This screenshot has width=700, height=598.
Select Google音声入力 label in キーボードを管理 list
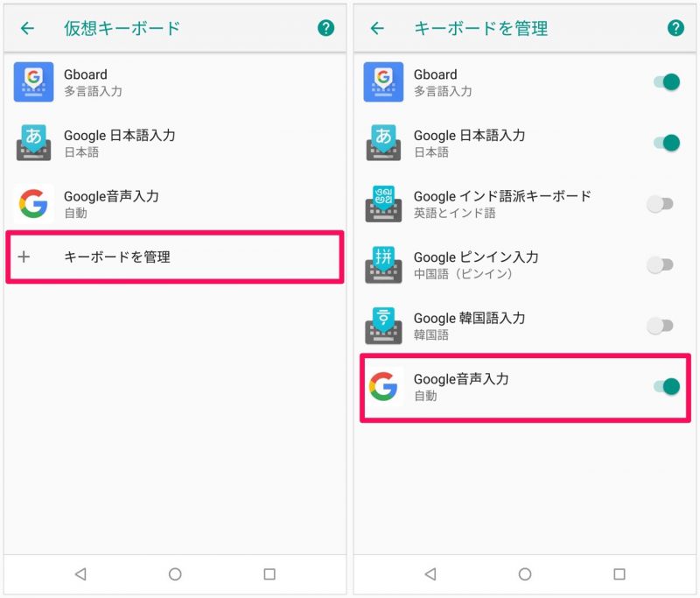pos(461,379)
